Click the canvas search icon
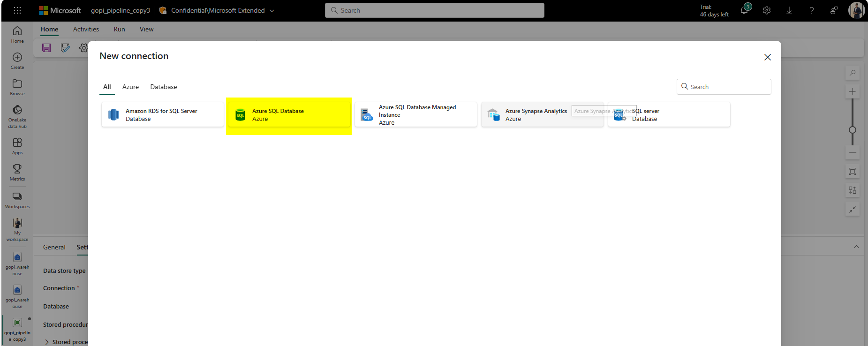 pyautogui.click(x=853, y=73)
